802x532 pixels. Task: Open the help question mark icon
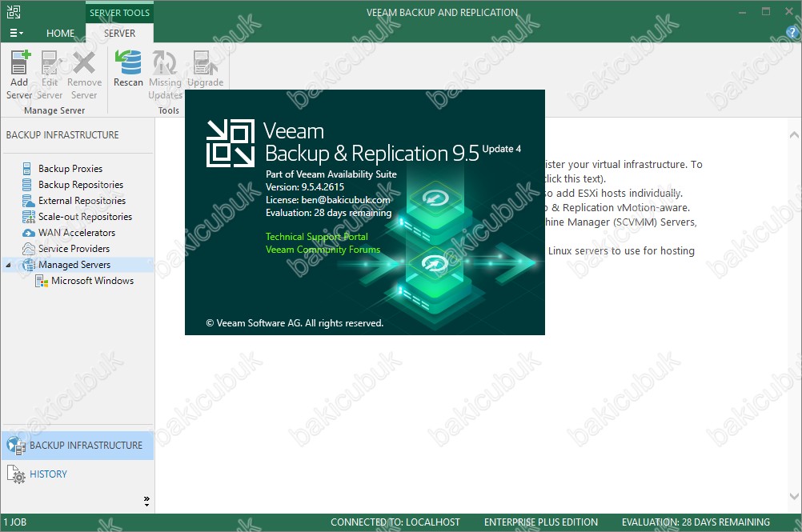point(792,33)
